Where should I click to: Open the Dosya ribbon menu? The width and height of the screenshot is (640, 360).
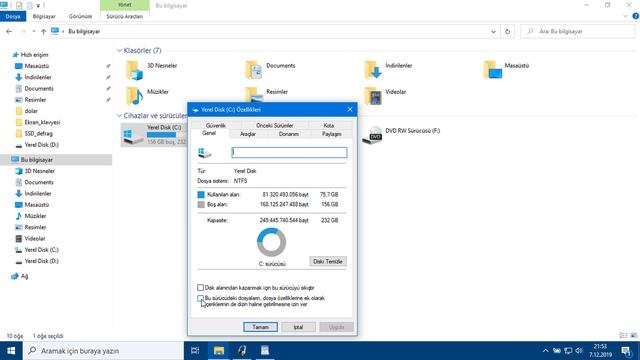click(13, 16)
